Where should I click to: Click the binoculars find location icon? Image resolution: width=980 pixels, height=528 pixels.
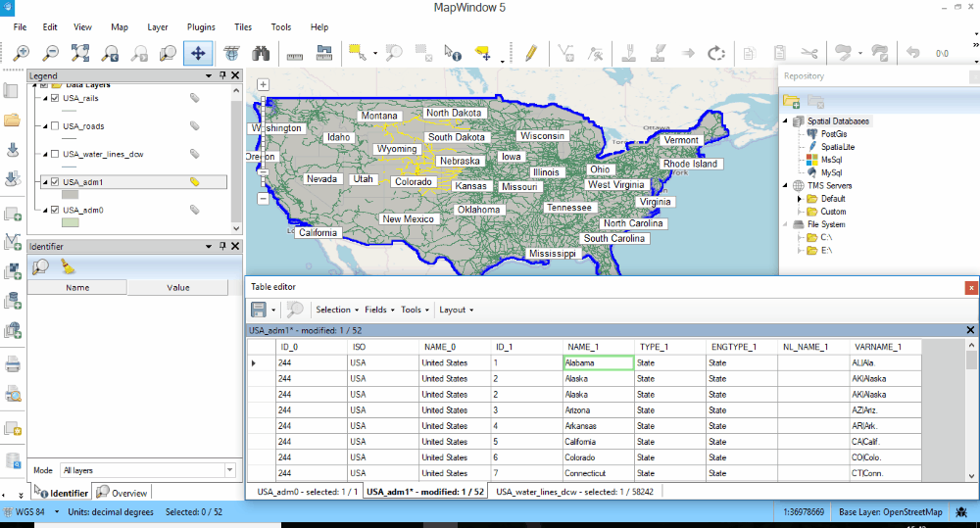[261, 53]
